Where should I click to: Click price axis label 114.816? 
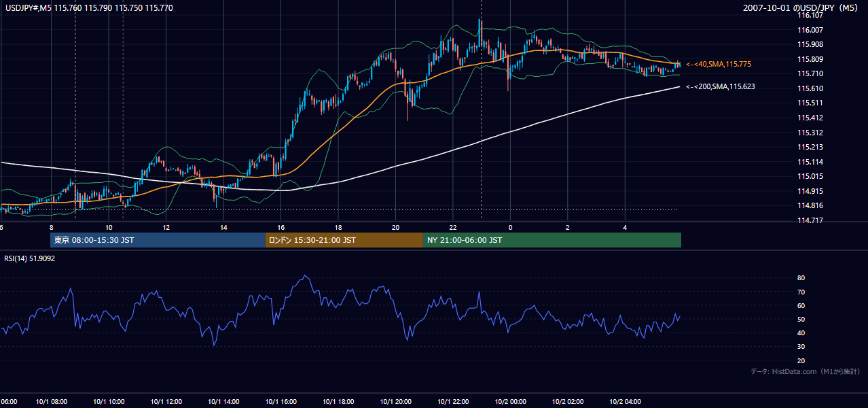pos(810,206)
